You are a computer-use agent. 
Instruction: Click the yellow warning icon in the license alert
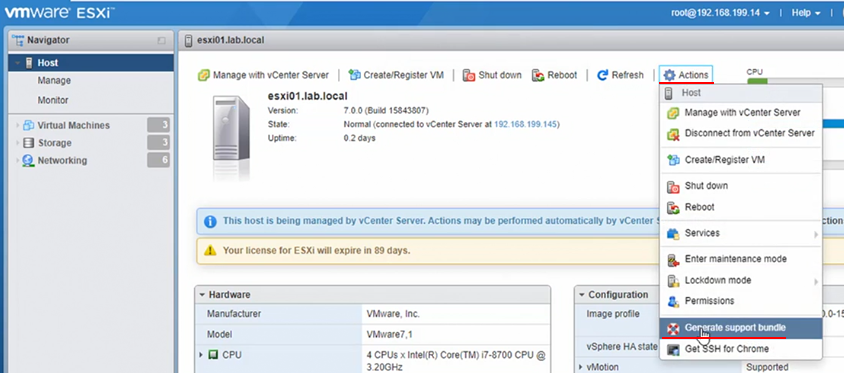(210, 250)
